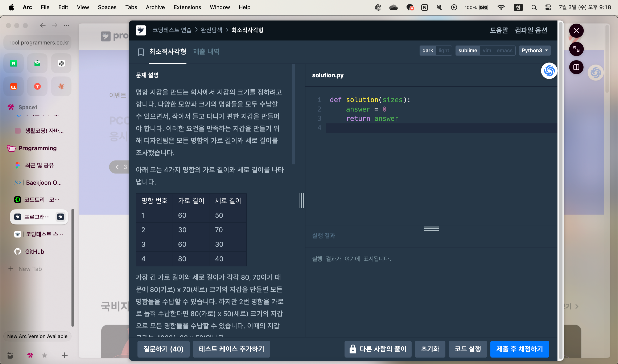Click the Notion icon in menu bar
This screenshot has width=618, height=364.
click(425, 7)
